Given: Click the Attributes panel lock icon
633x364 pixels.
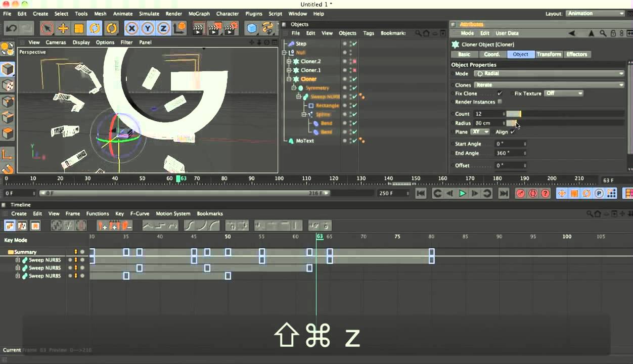Looking at the screenshot, I should 613,33.
